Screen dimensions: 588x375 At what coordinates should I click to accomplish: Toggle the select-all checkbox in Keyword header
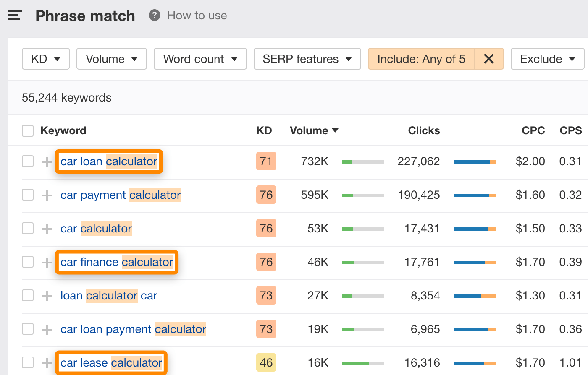coord(28,131)
